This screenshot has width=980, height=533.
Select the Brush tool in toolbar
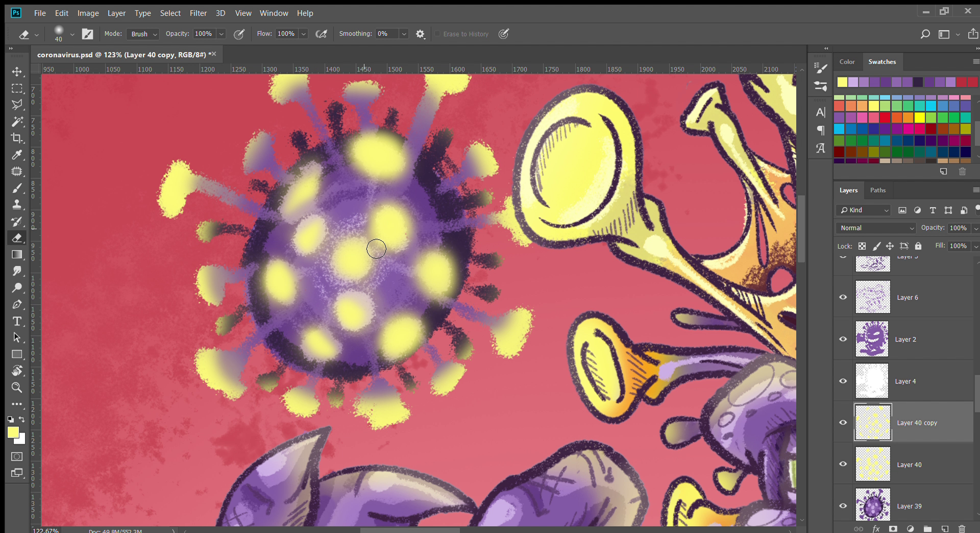click(x=17, y=188)
